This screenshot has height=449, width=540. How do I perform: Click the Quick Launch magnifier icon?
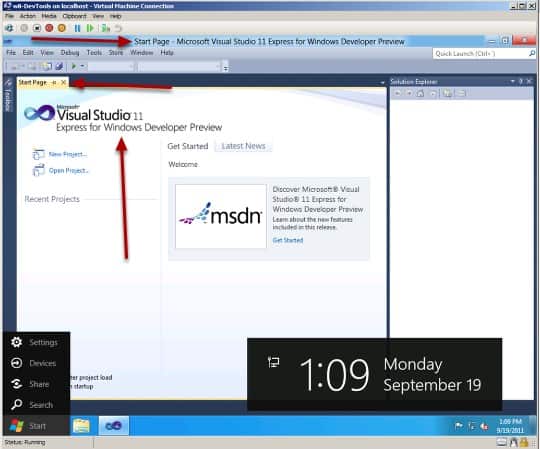[x=532, y=53]
